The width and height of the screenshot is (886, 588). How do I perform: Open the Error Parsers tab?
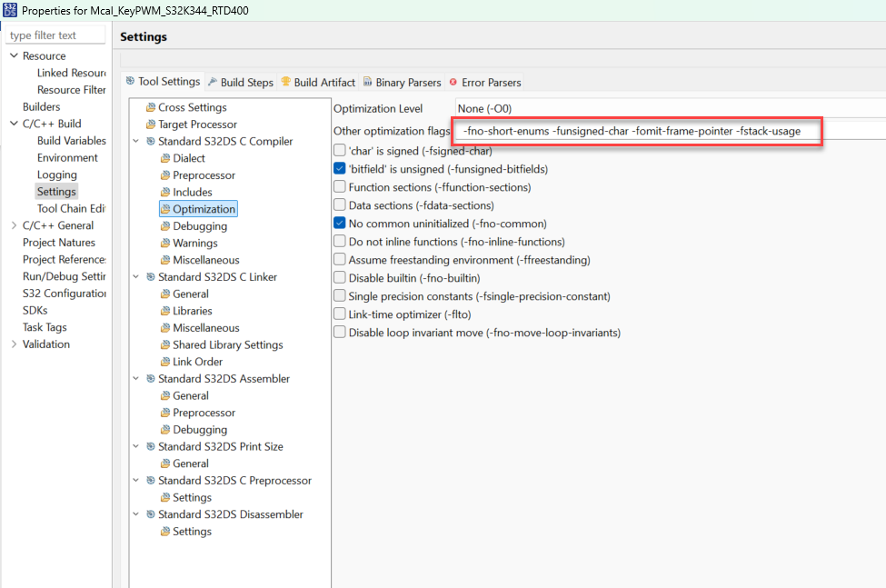[x=484, y=82]
